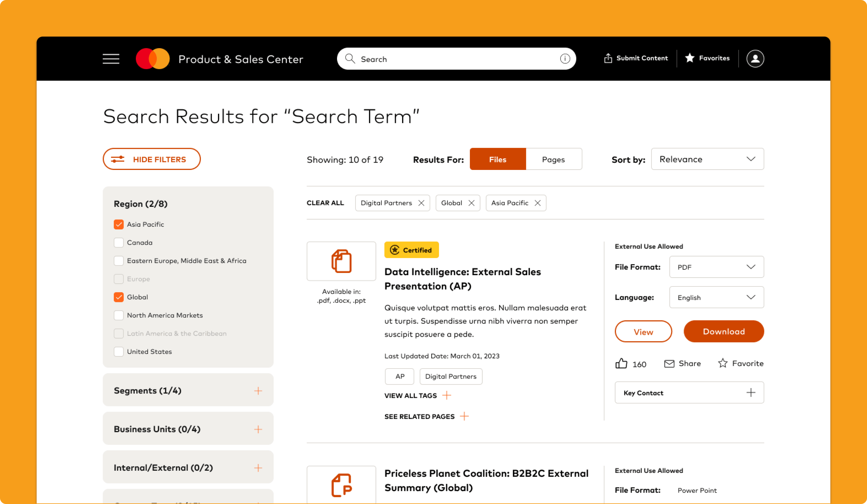Open the user profile icon
The image size is (867, 504).
755,59
